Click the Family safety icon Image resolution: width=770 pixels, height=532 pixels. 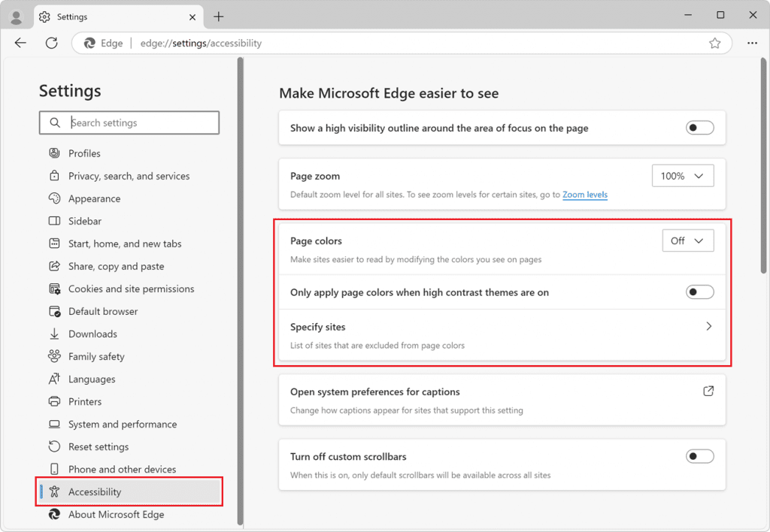click(54, 356)
